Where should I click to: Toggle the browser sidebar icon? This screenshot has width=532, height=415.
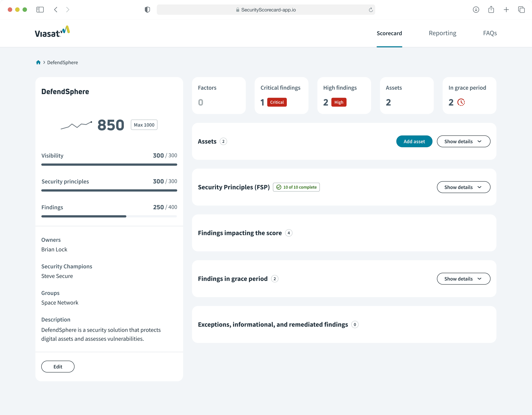[40, 10]
